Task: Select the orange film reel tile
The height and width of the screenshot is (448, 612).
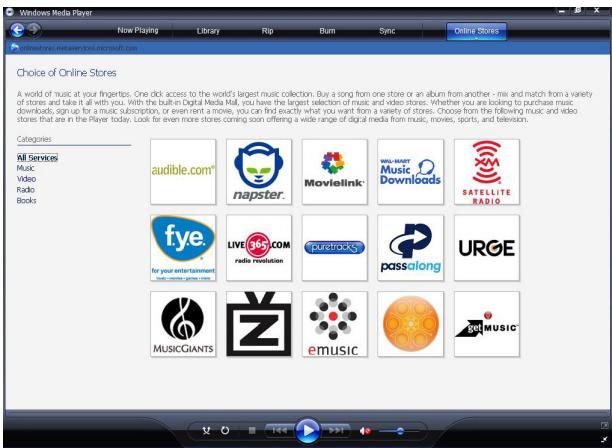Action: point(411,324)
